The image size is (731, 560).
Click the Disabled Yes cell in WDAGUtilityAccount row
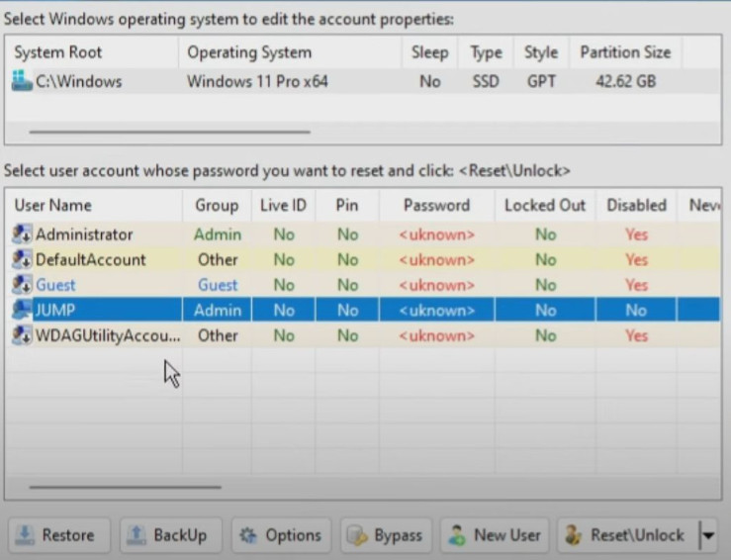(x=636, y=335)
